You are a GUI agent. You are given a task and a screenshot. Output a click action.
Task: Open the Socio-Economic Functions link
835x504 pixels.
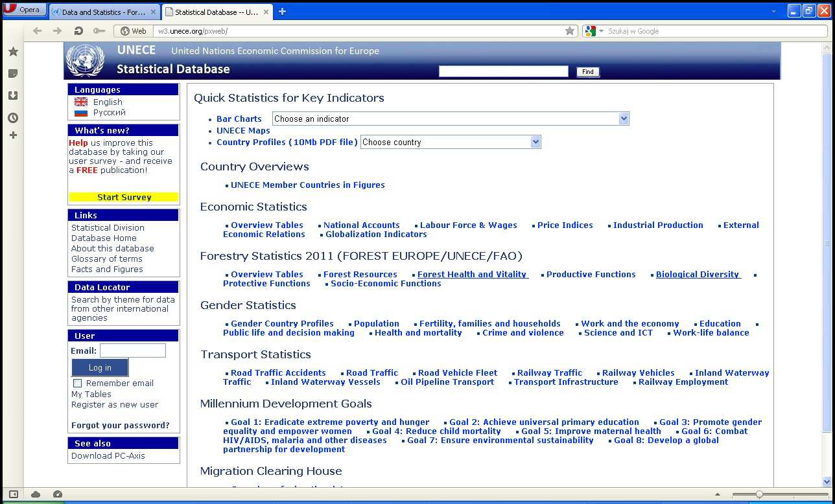click(x=386, y=283)
